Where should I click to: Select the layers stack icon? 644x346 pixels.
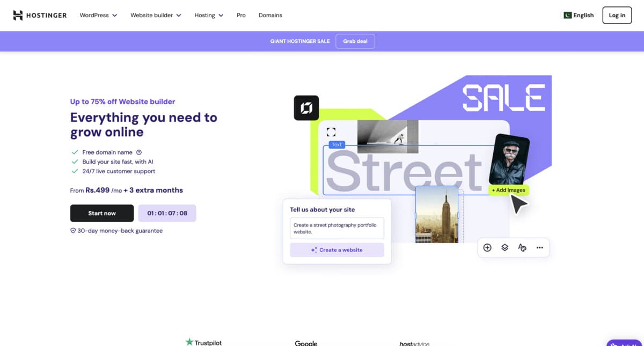pyautogui.click(x=504, y=247)
